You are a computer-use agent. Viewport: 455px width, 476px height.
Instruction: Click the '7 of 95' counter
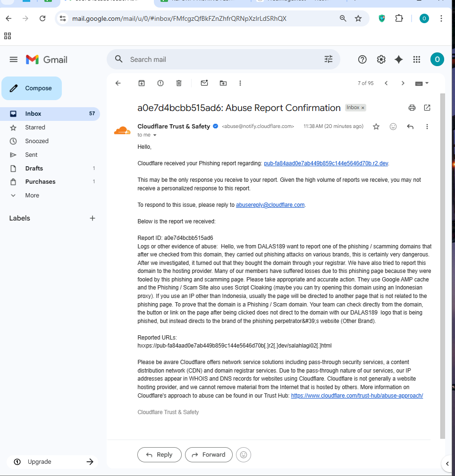pyautogui.click(x=365, y=83)
